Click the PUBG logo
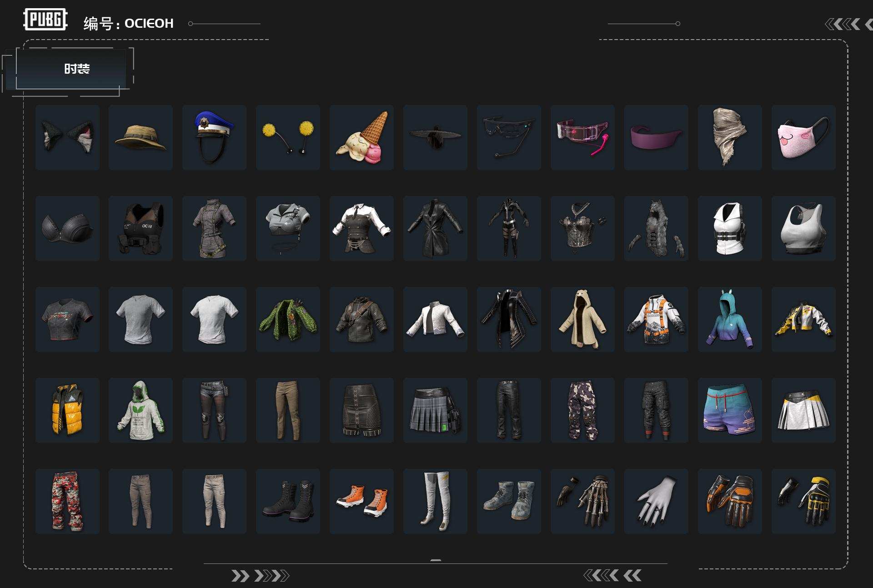Image resolution: width=873 pixels, height=588 pixels. click(45, 20)
